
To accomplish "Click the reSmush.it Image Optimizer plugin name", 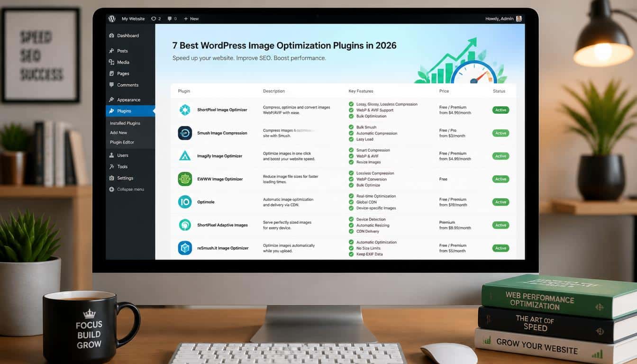I will click(x=223, y=248).
